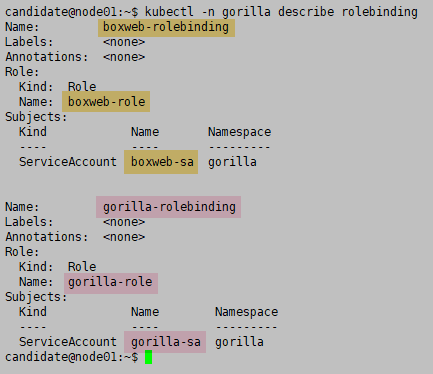The height and width of the screenshot is (374, 433).
Task: Click the highlighted gorilla-sa service account
Action: 165,342
